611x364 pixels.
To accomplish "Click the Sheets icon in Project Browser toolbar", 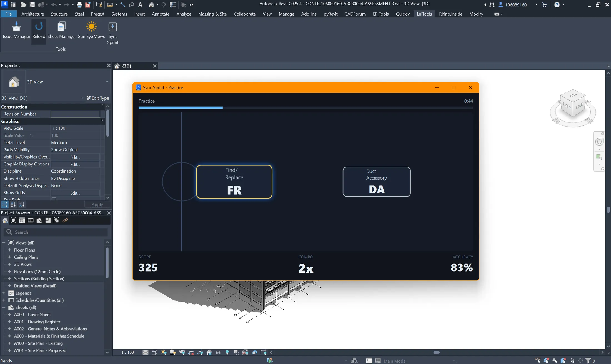I will tap(39, 220).
